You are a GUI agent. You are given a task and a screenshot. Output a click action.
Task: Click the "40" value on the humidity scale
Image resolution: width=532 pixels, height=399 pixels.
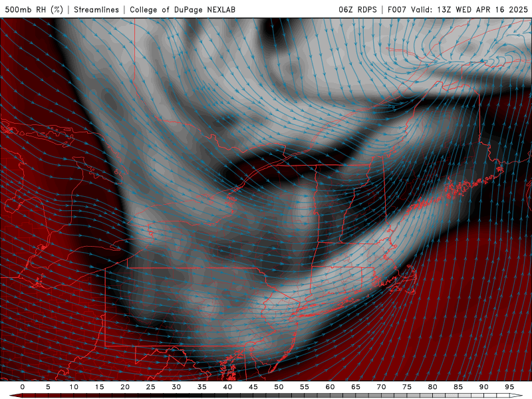[x=227, y=387]
